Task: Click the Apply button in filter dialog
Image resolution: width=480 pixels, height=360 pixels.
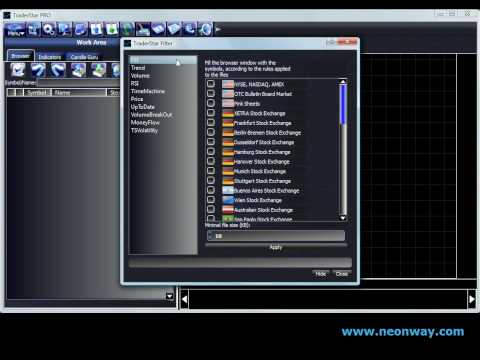Action: (276, 247)
